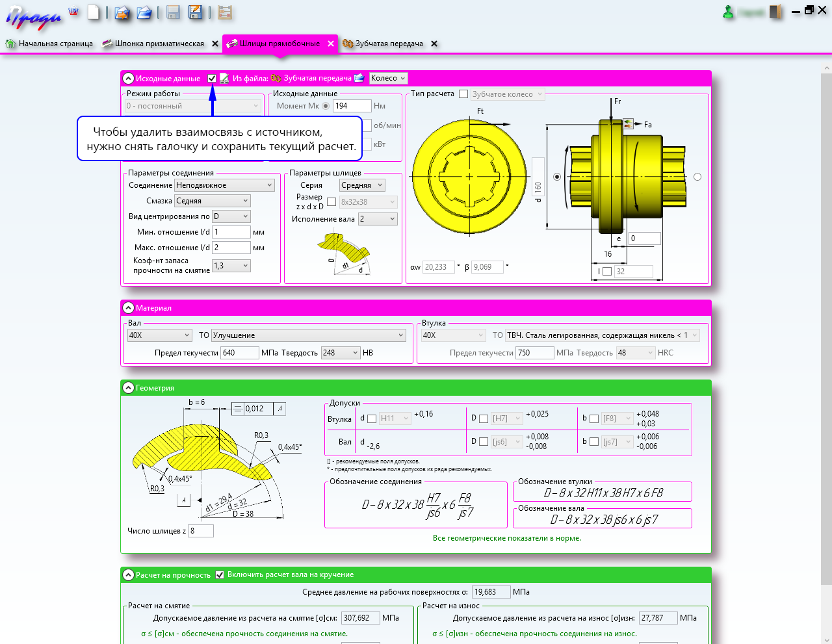Close the Зубчатая передача tab

434,44
